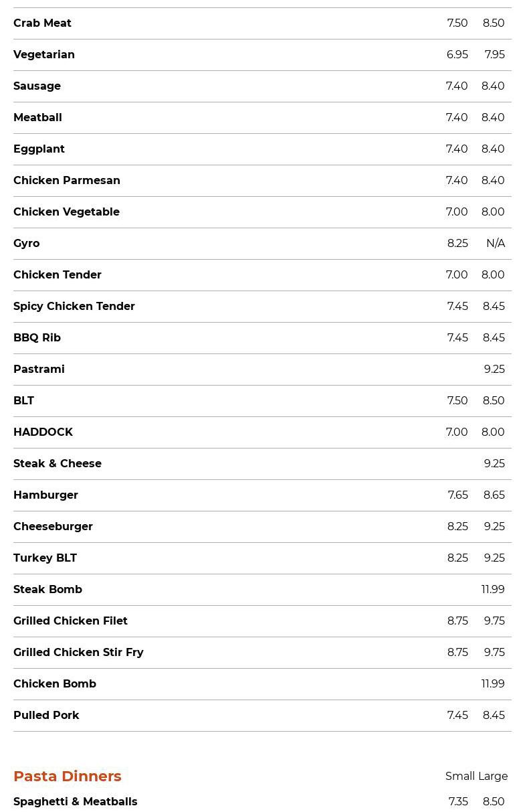The height and width of the screenshot is (812, 525).
Task: Select the Vegetarian sub name
Action: pyautogui.click(x=44, y=55)
